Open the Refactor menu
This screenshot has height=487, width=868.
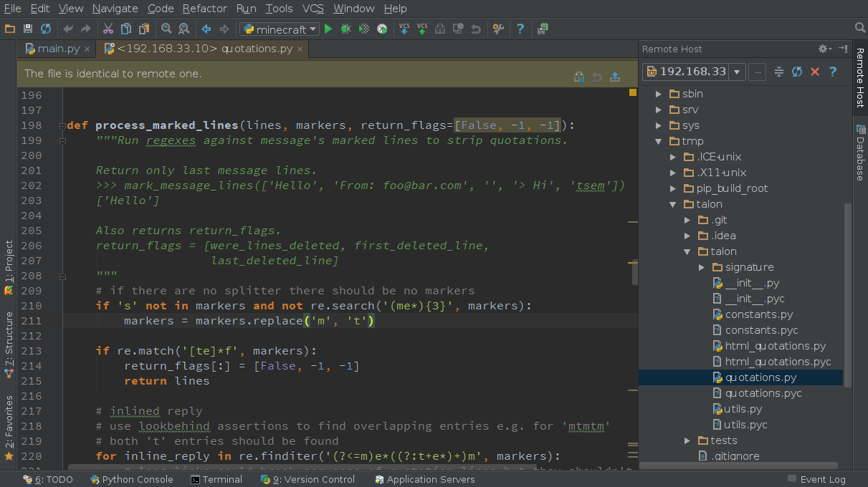tap(204, 9)
